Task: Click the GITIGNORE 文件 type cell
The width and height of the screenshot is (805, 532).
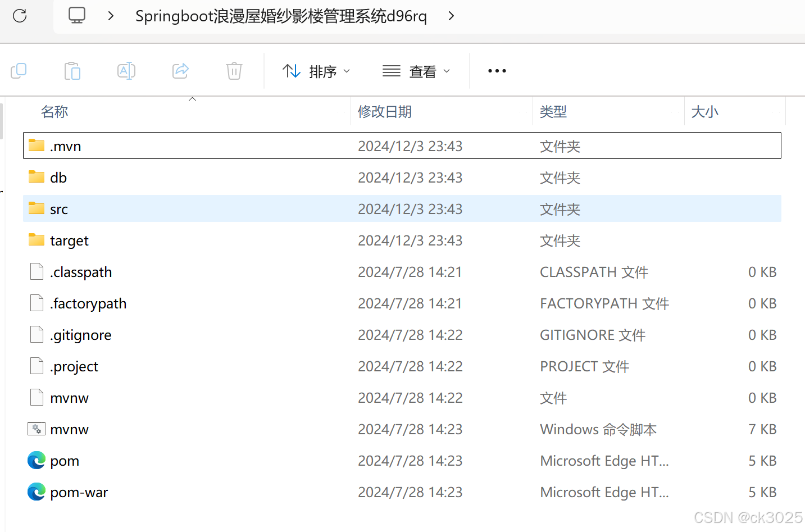Action: coord(593,335)
